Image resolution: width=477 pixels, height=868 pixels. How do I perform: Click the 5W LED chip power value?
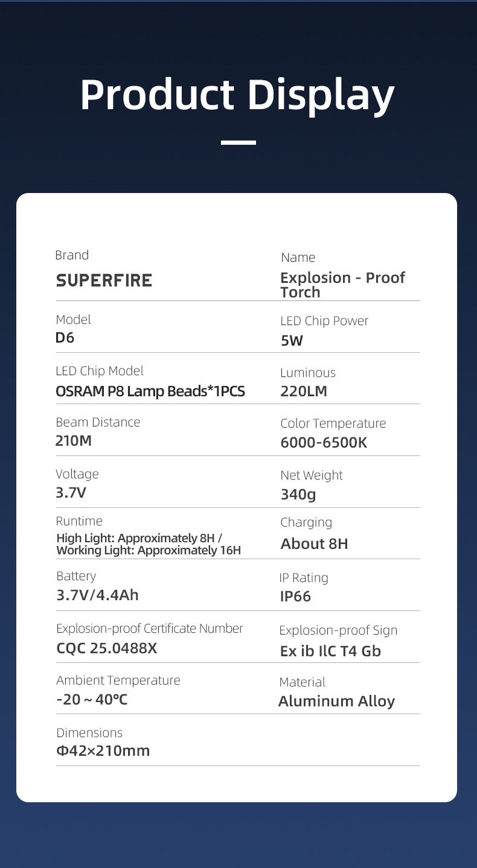[292, 341]
